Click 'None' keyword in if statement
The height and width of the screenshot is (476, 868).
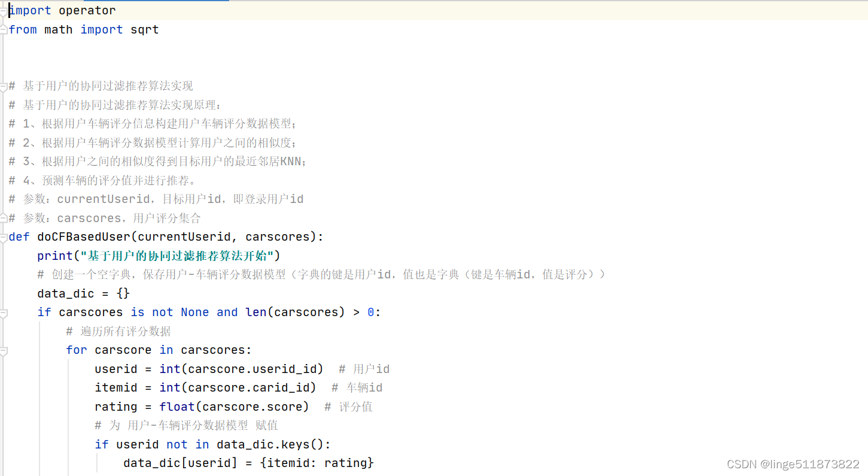(x=195, y=313)
